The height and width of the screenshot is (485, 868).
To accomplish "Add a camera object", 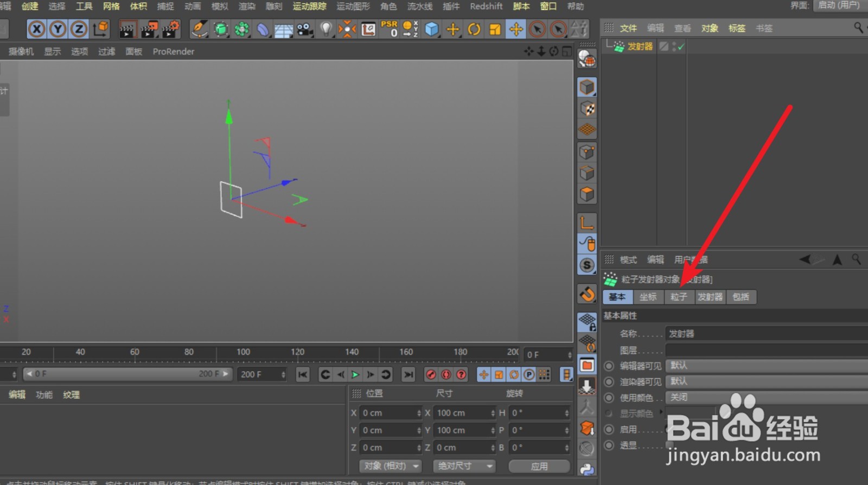I will click(305, 29).
